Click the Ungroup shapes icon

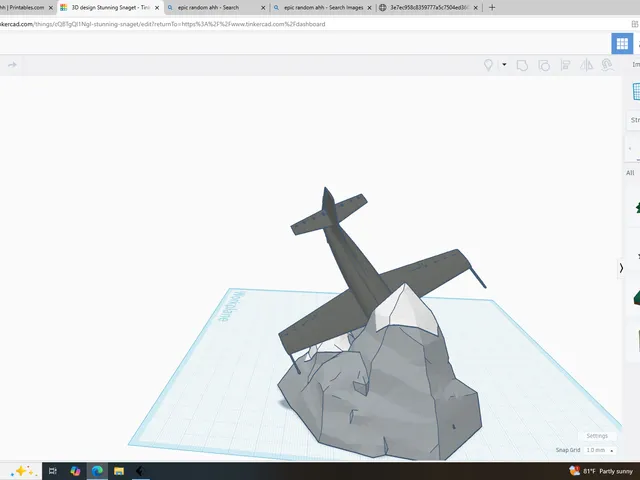(x=544, y=65)
